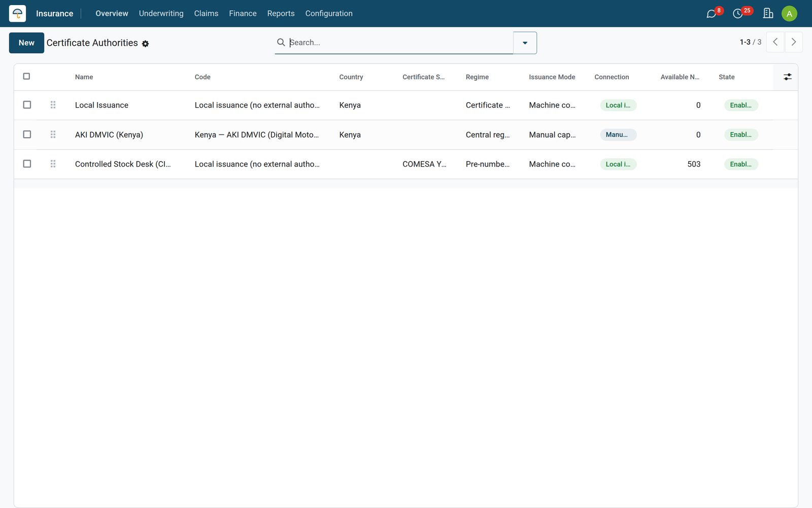
Task: Open the AKI DMVIC (Kenya) record
Action: tap(109, 135)
